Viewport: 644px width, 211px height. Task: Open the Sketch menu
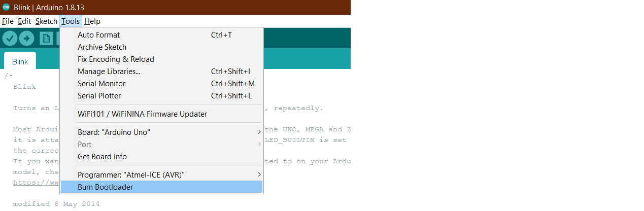click(x=46, y=21)
